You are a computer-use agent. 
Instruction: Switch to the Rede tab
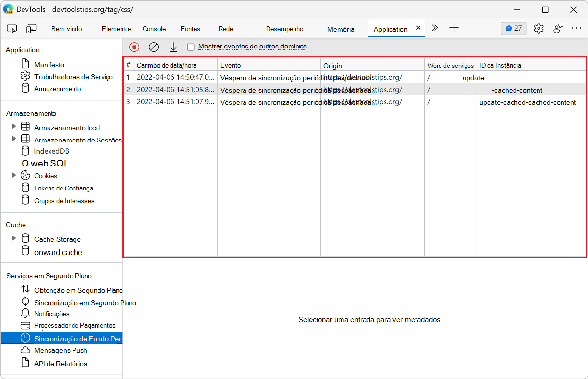pos(226,29)
